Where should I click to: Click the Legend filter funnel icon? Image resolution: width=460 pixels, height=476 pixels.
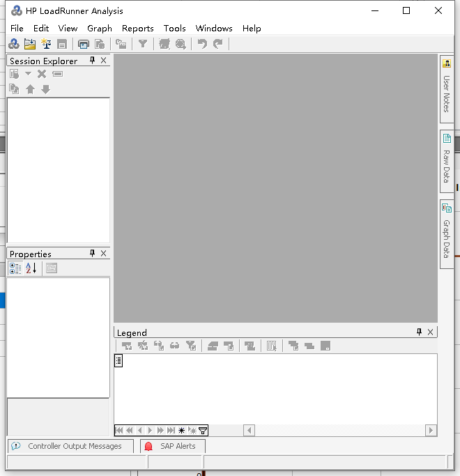[191, 346]
